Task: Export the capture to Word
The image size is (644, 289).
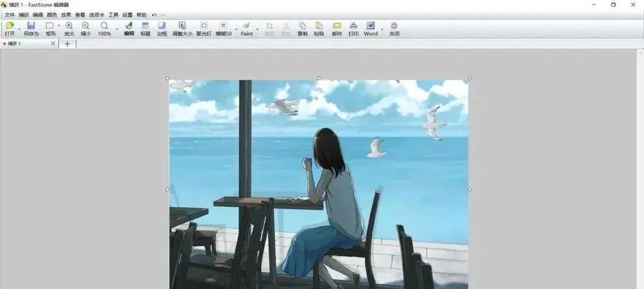Action: (370, 29)
